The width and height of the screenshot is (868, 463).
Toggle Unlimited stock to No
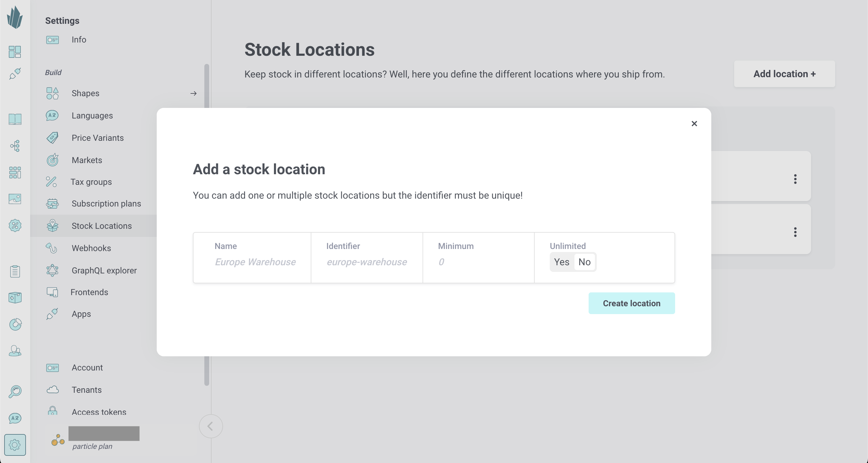click(584, 262)
